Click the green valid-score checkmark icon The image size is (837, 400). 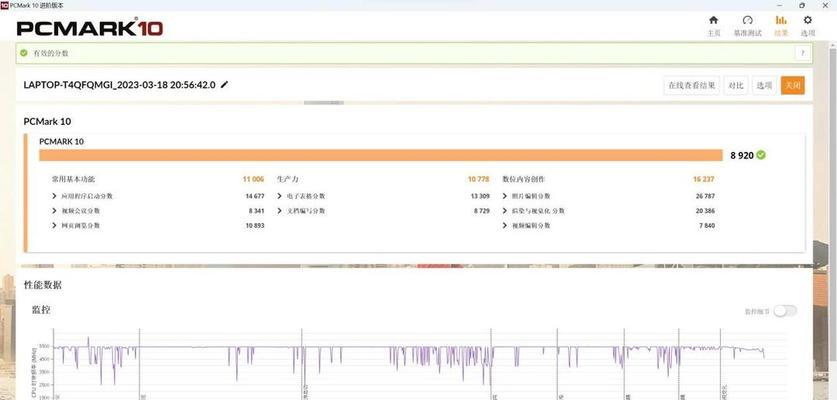[x=23, y=53]
